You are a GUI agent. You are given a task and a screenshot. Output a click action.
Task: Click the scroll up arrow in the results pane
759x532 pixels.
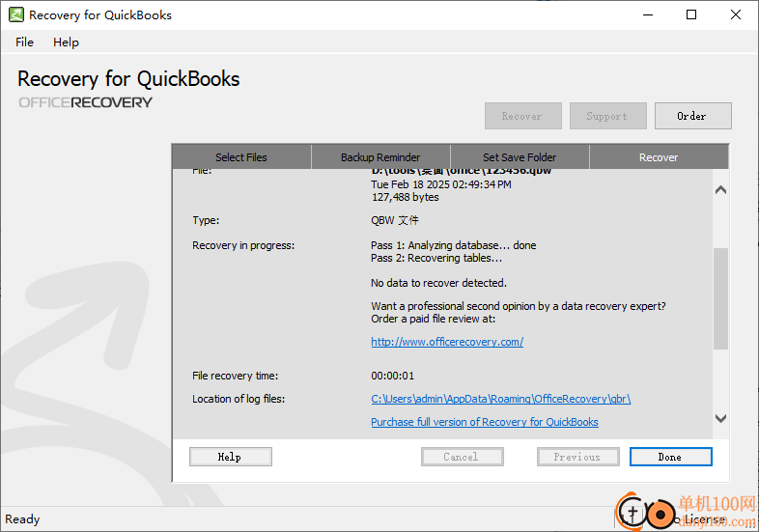tap(720, 190)
